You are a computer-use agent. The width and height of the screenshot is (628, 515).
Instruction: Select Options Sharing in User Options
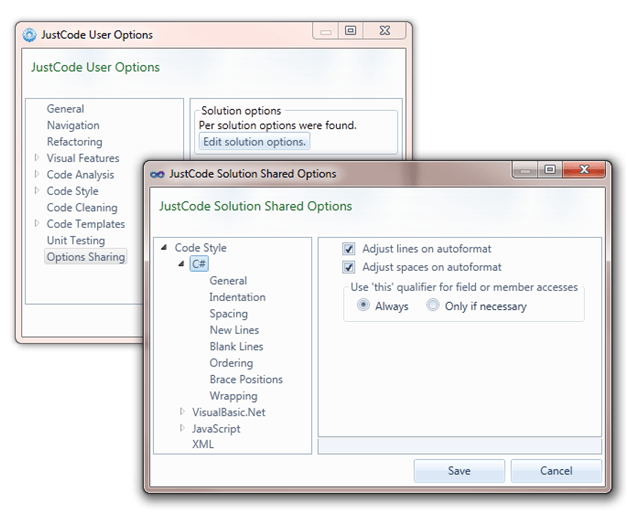pyautogui.click(x=86, y=257)
